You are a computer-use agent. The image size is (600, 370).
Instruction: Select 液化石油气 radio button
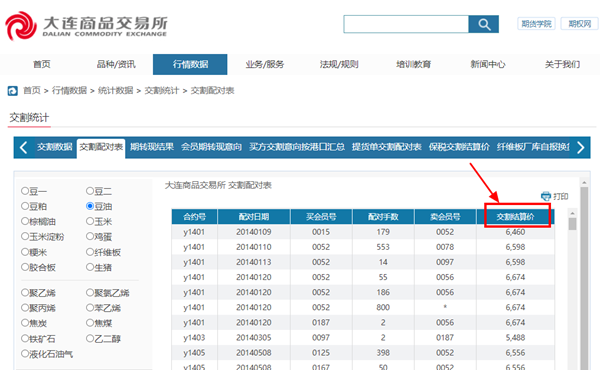pos(25,354)
